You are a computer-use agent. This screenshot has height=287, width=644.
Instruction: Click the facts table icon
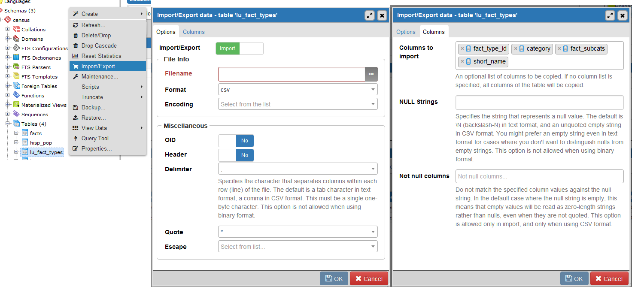[25, 133]
